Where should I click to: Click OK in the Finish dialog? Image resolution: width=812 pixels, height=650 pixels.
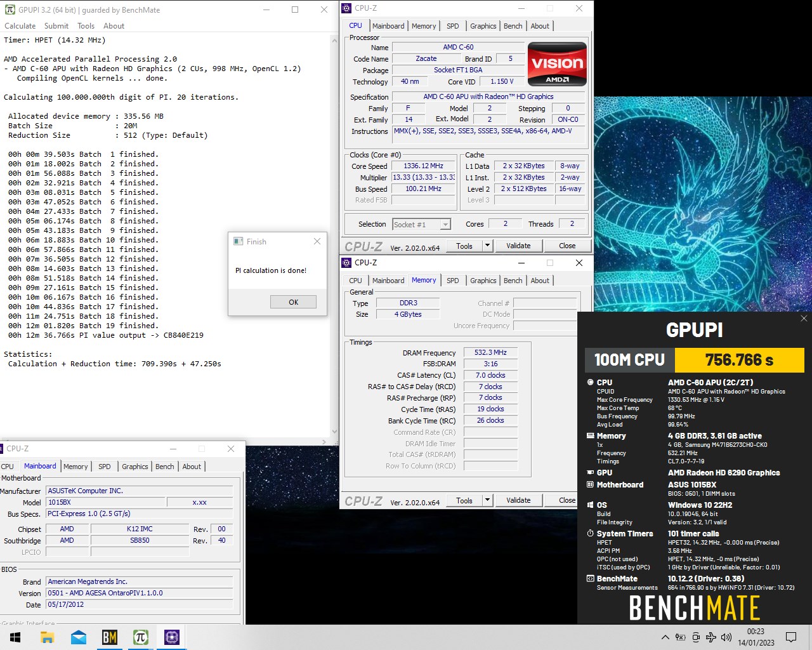pyautogui.click(x=293, y=302)
